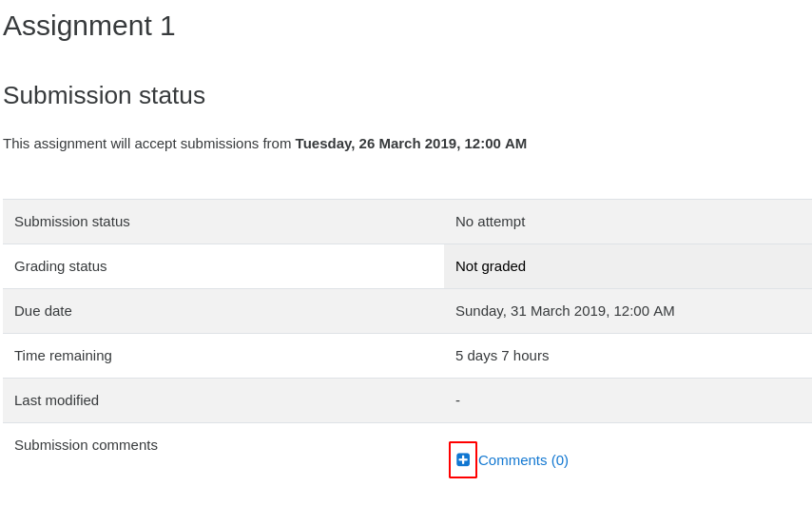Select the Submission status row label in table
Viewport: 812px width, 506px height.
(x=72, y=222)
